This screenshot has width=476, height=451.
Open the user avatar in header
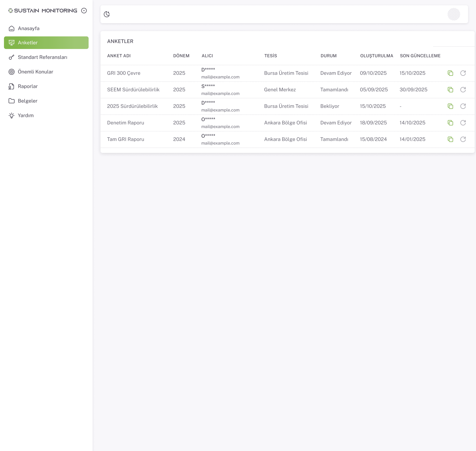click(x=453, y=14)
